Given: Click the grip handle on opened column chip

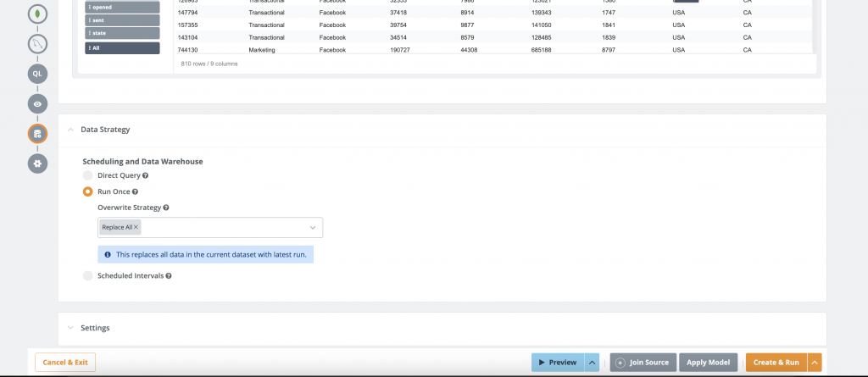Looking at the screenshot, I should click(90, 7).
